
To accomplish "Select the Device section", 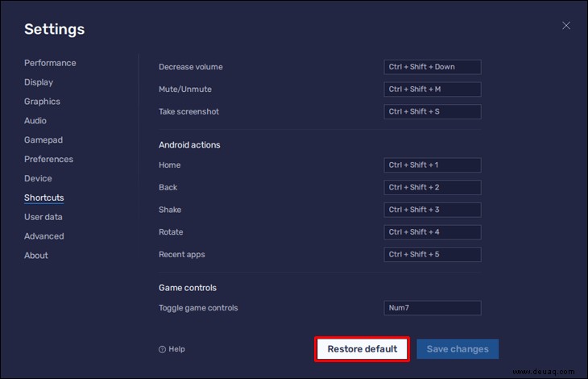I will [x=38, y=178].
